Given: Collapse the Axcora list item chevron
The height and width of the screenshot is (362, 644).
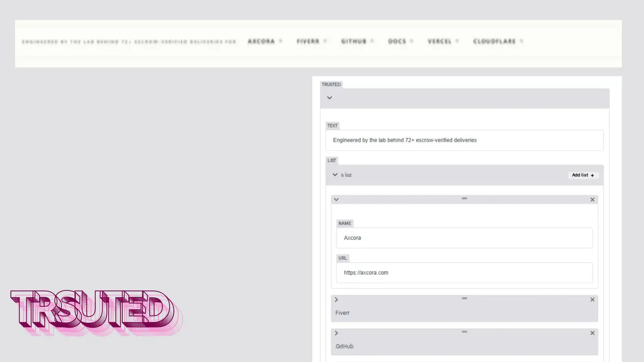Looking at the screenshot, I should [336, 200].
